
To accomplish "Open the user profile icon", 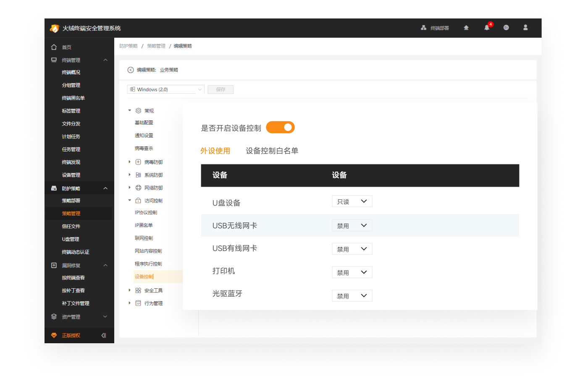I will coord(525,27).
